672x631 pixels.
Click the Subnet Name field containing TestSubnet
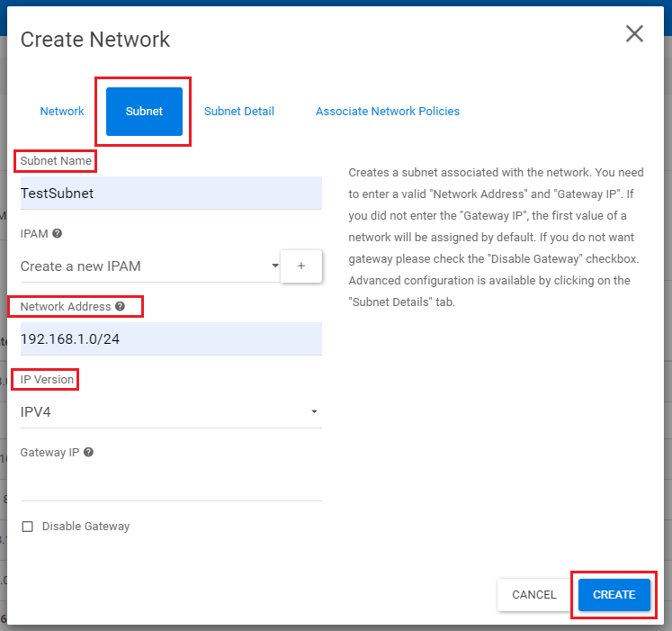pyautogui.click(x=171, y=193)
